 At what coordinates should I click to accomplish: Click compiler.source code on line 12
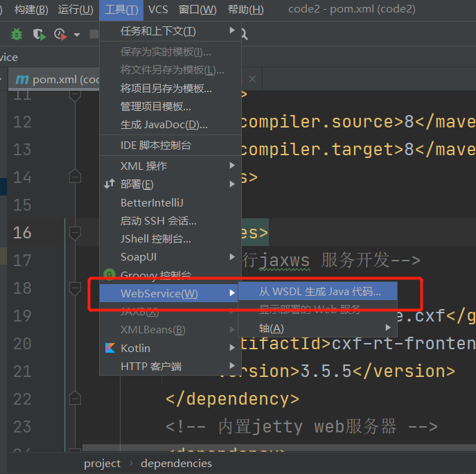(358, 122)
